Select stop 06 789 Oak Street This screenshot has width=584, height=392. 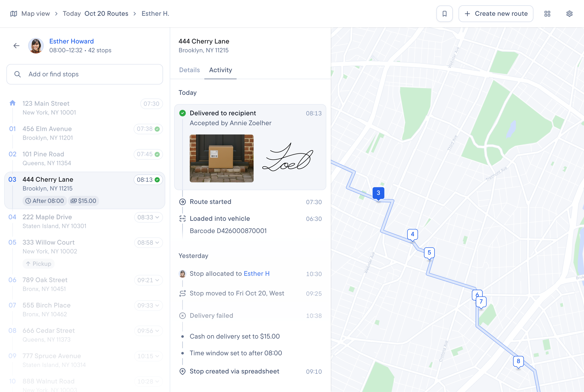[x=85, y=284]
